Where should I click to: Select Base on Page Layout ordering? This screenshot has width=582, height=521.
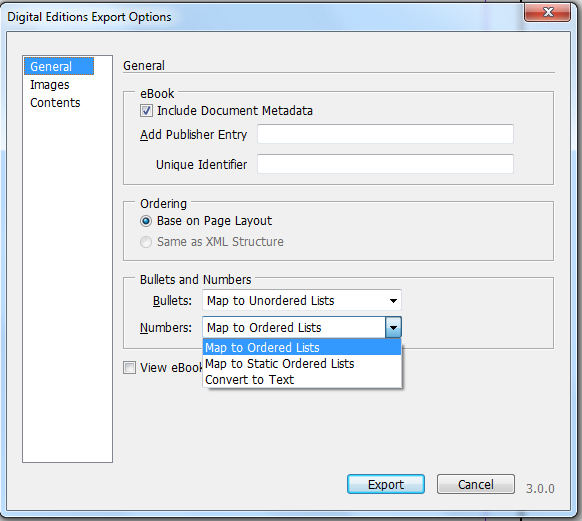pyautogui.click(x=146, y=221)
